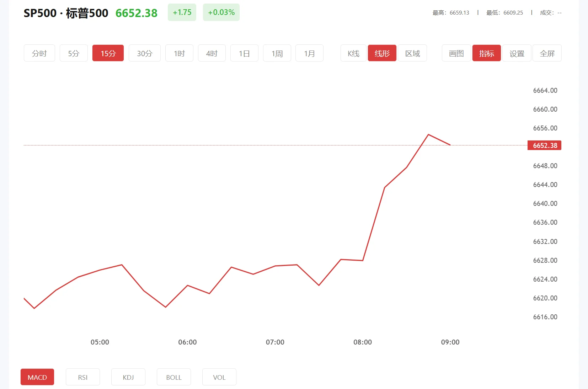
Task: Enable the BOLL indicator
Action: pos(174,377)
